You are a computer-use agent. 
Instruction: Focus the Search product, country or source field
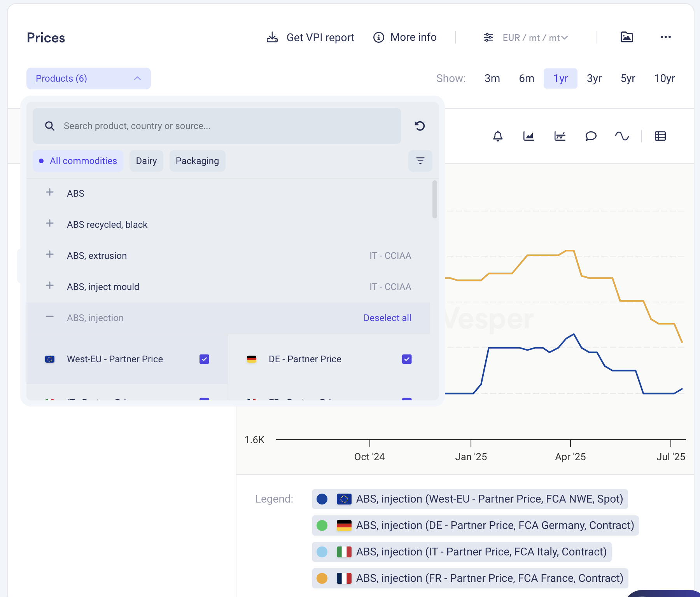(x=217, y=126)
